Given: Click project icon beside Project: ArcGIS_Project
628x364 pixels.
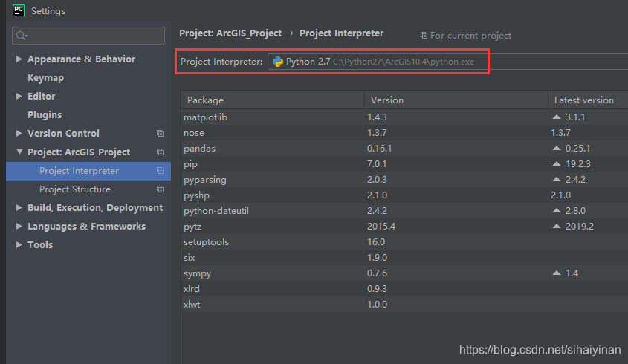Looking at the screenshot, I should pyautogui.click(x=160, y=152).
